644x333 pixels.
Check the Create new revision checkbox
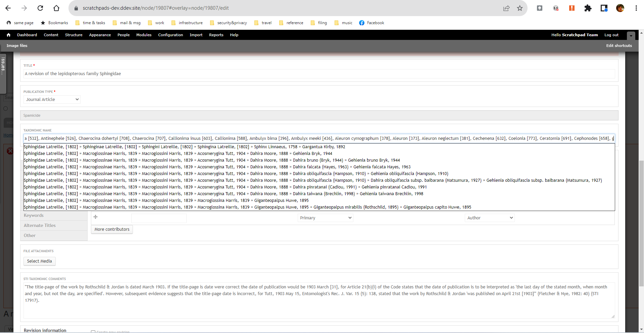click(93, 332)
